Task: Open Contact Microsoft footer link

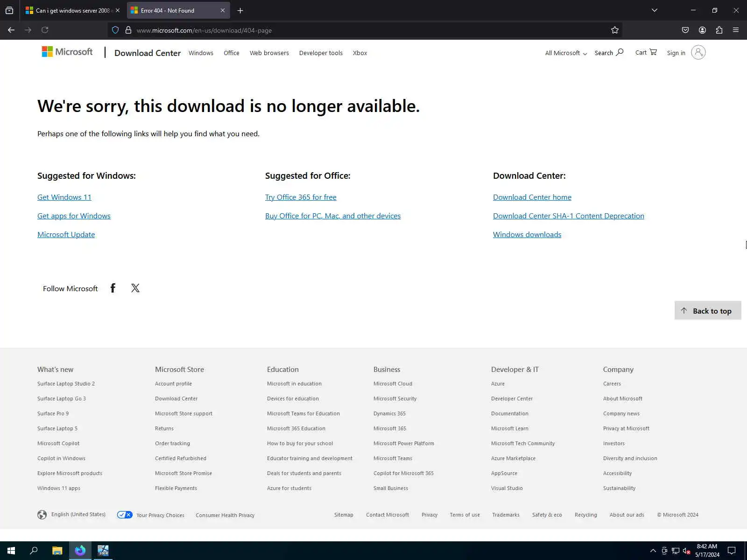Action: (388, 515)
